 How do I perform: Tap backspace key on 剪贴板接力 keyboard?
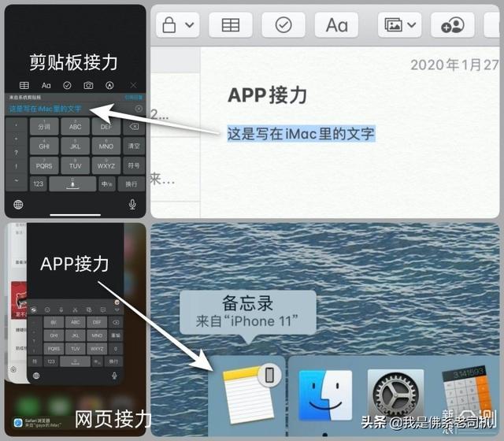(134, 126)
